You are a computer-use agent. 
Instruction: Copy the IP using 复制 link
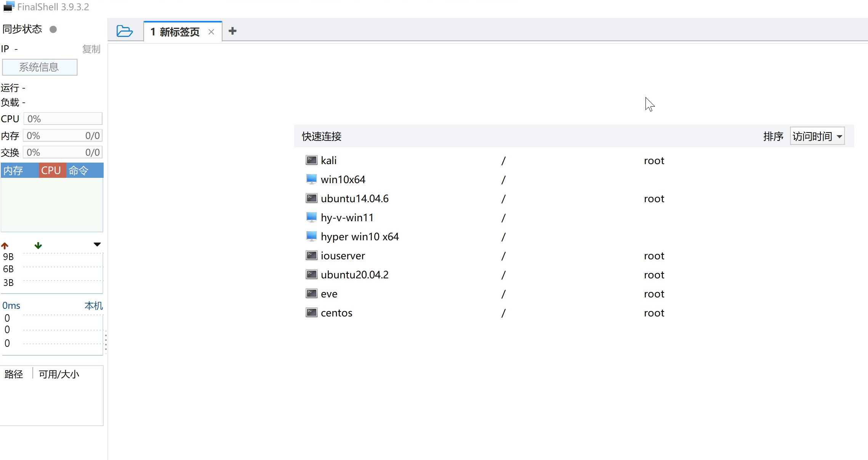click(91, 49)
